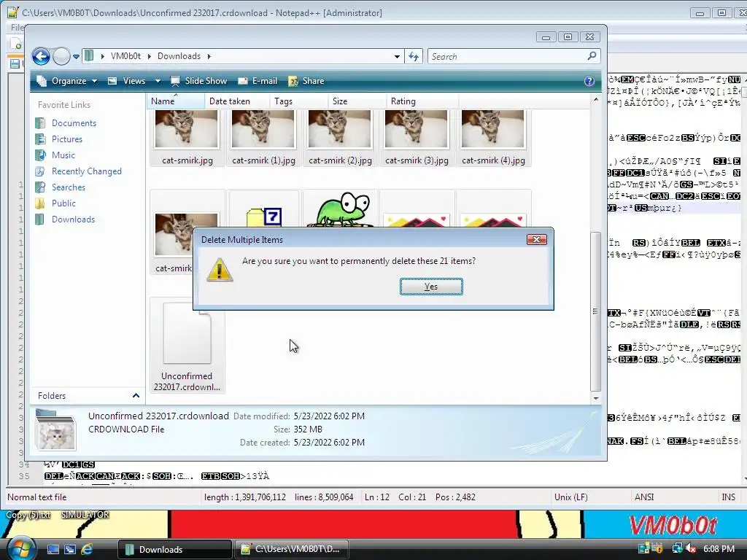Click the Show Desktop quick launch icon
This screenshot has height=560, width=747.
tap(53, 549)
